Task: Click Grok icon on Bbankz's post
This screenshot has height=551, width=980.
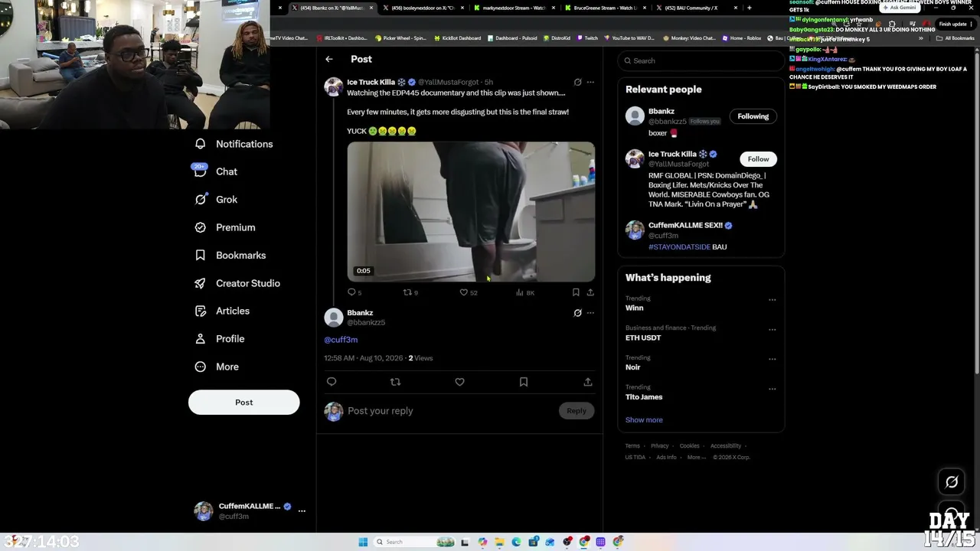Action: tap(578, 313)
